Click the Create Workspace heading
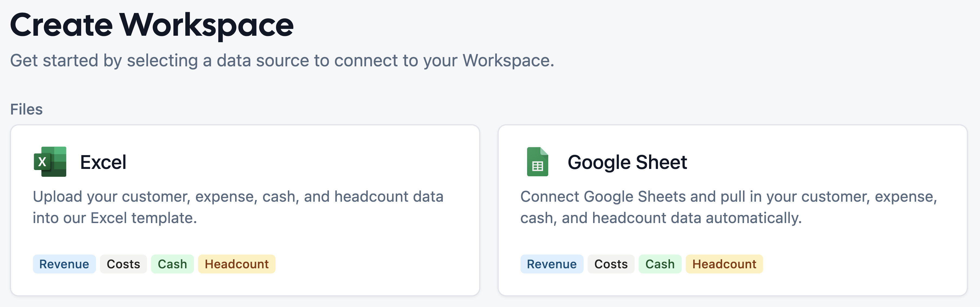 [x=152, y=25]
